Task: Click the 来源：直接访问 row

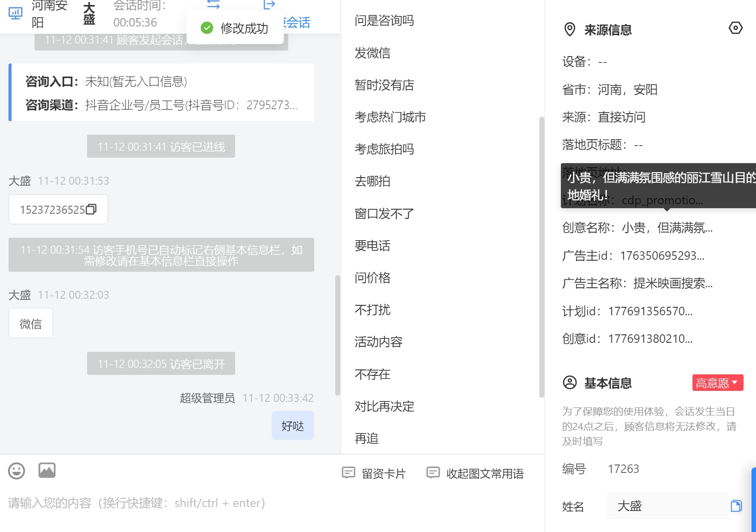Action: [x=604, y=117]
